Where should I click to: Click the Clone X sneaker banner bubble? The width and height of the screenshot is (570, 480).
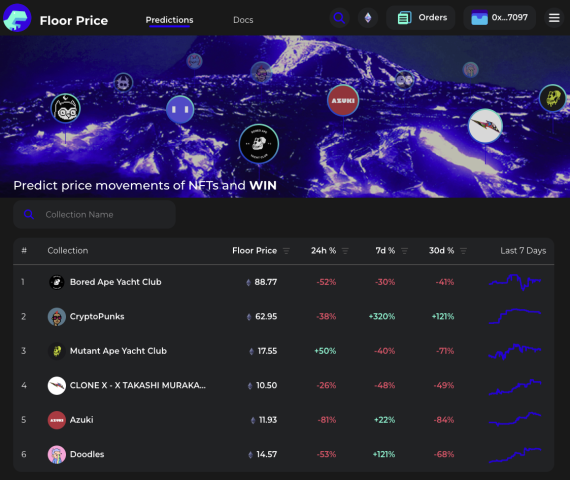coord(485,126)
